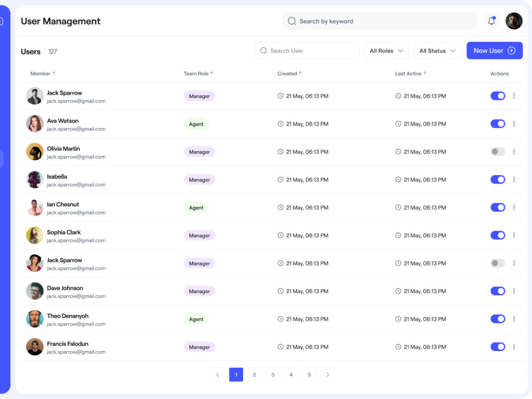
Task: Click Ava Watson's avatar photo
Action: [35, 124]
